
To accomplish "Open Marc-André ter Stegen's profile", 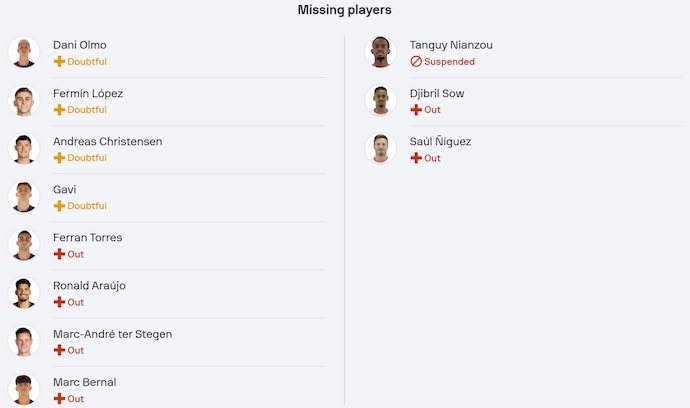I will (x=112, y=333).
